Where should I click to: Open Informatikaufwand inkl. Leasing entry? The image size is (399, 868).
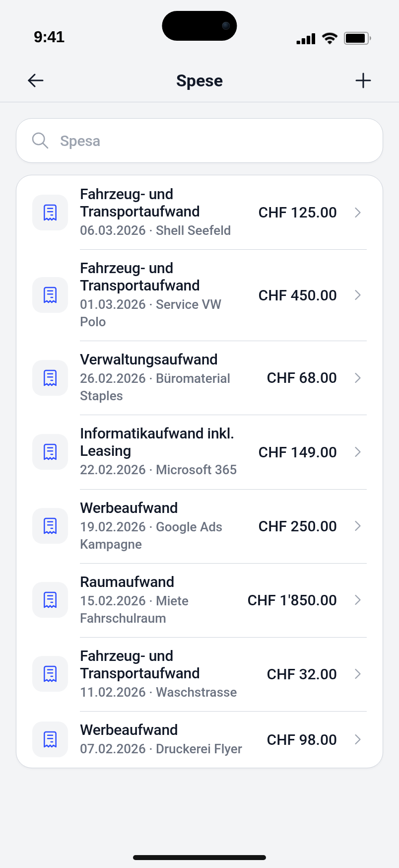point(199,452)
